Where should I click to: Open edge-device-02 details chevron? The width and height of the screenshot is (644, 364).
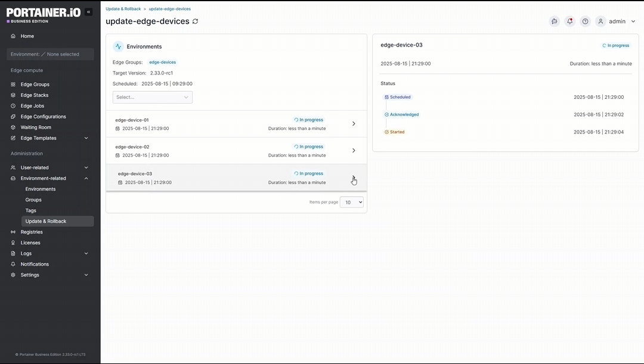354,151
